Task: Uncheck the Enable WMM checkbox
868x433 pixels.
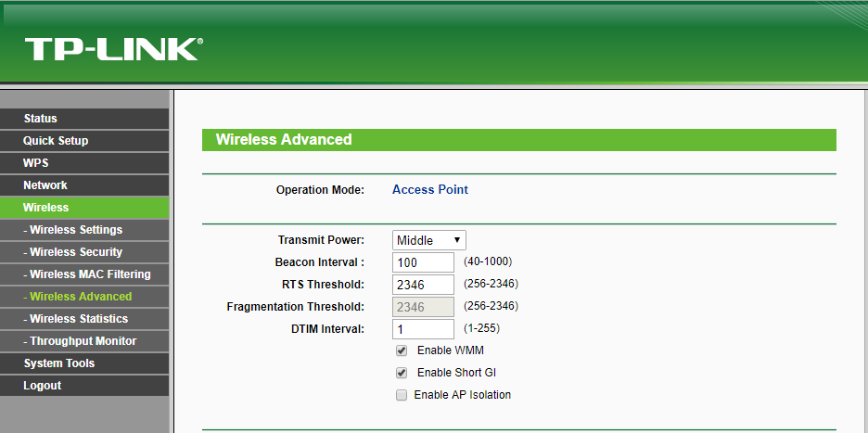Action: pyautogui.click(x=402, y=350)
